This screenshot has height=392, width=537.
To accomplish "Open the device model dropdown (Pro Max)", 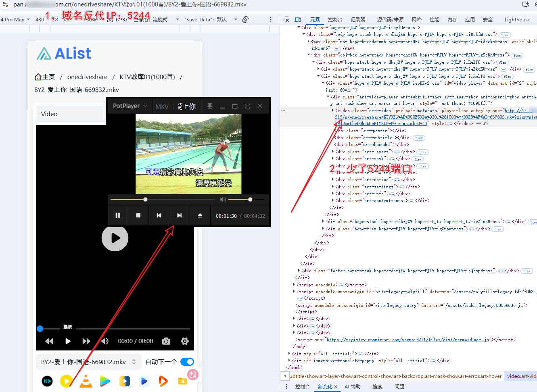I will click(15, 19).
